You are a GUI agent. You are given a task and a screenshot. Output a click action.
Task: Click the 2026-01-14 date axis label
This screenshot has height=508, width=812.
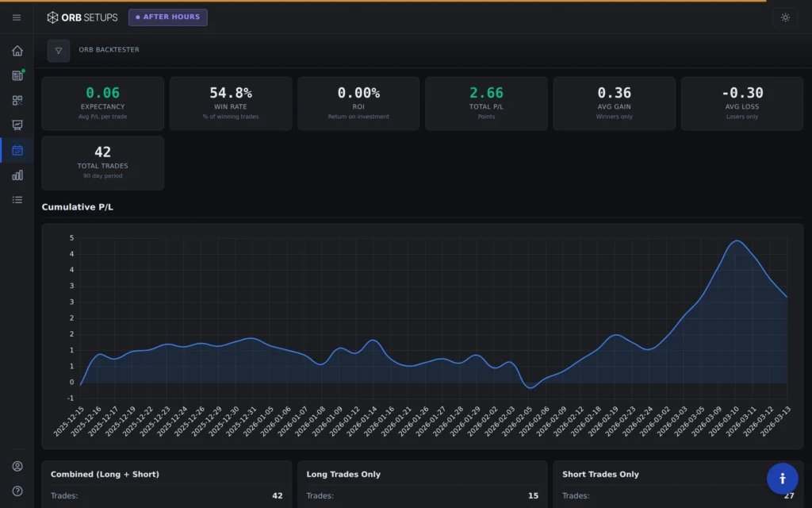(x=362, y=421)
